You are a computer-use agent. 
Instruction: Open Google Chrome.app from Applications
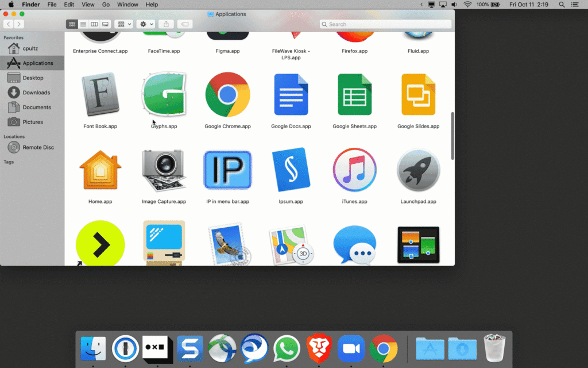[x=227, y=95]
